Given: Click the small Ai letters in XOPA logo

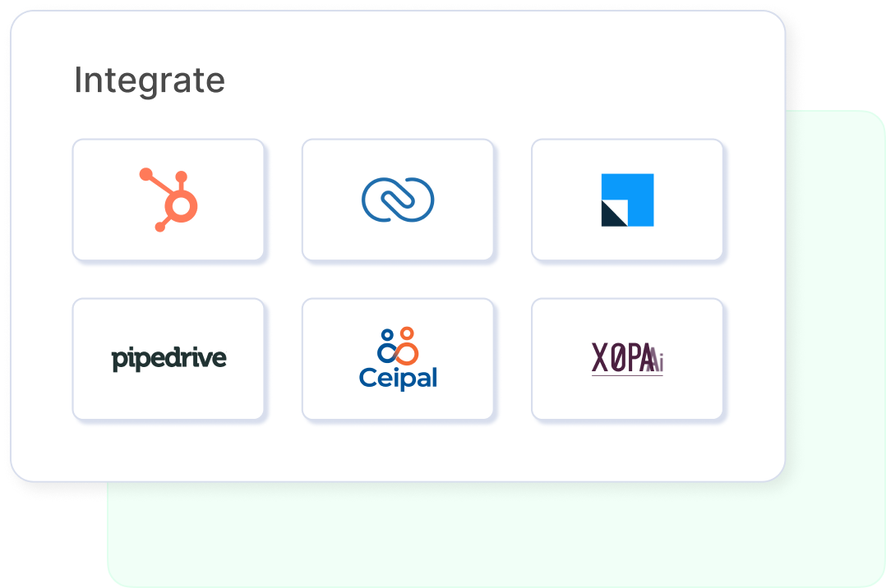Looking at the screenshot, I should pos(656,361).
